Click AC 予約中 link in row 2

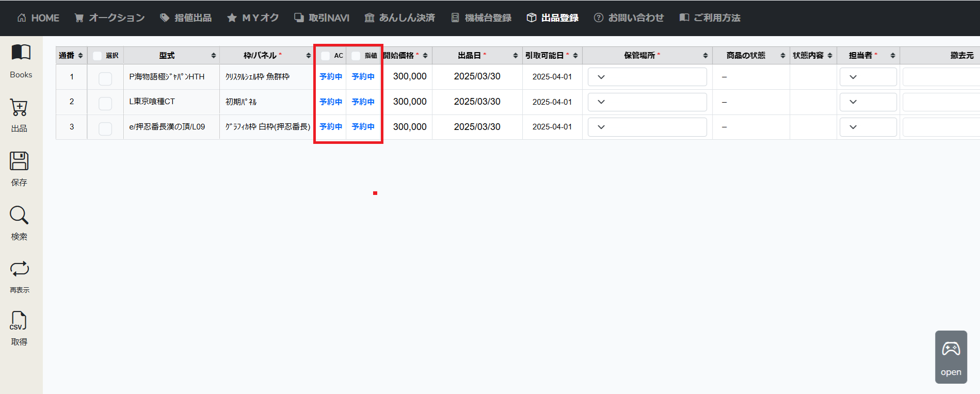click(x=331, y=102)
